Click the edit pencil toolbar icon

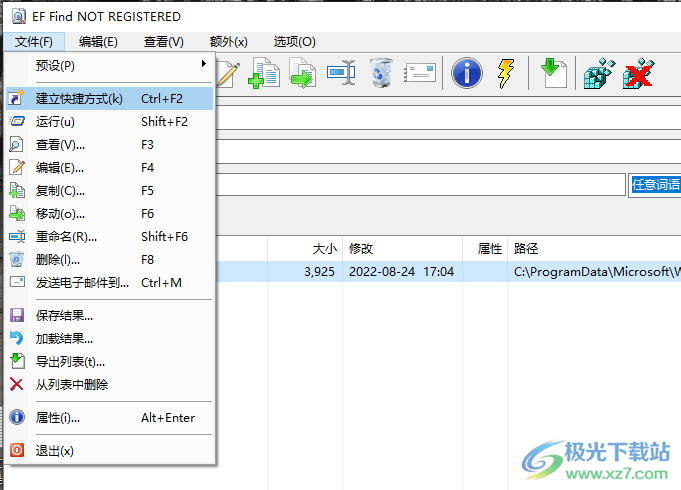coord(228,74)
